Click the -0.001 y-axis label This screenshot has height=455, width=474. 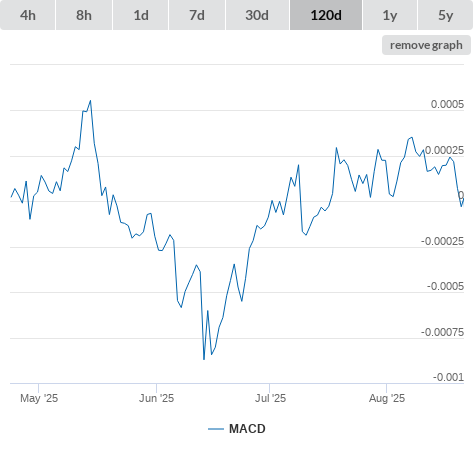[448, 377]
